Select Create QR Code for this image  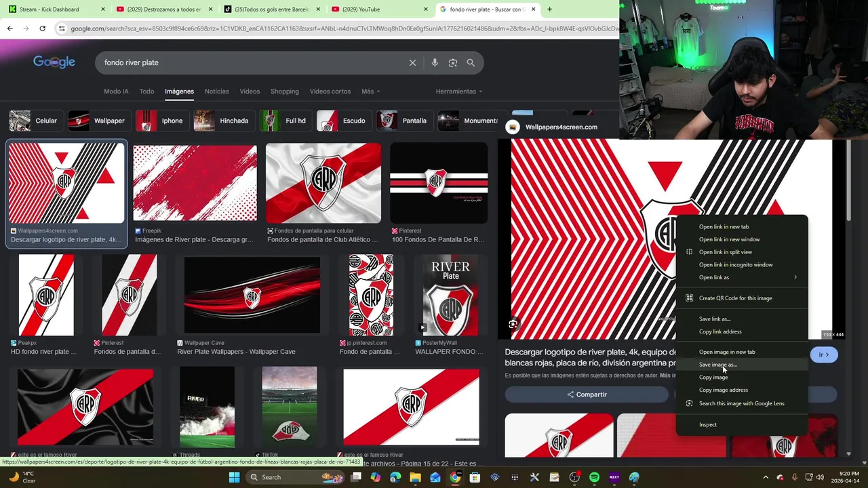click(742, 298)
